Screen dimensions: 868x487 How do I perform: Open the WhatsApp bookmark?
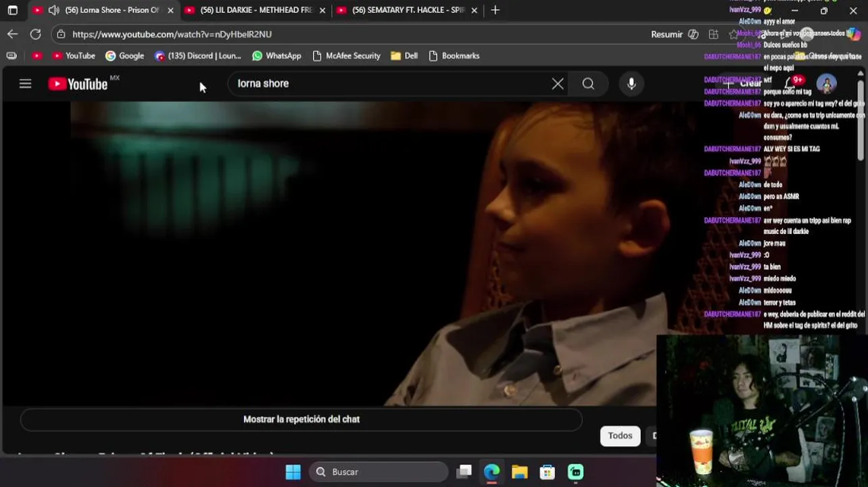[x=276, y=56]
